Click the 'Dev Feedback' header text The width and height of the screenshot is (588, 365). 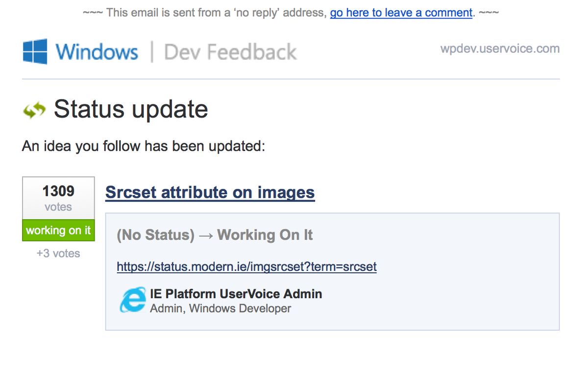(230, 52)
